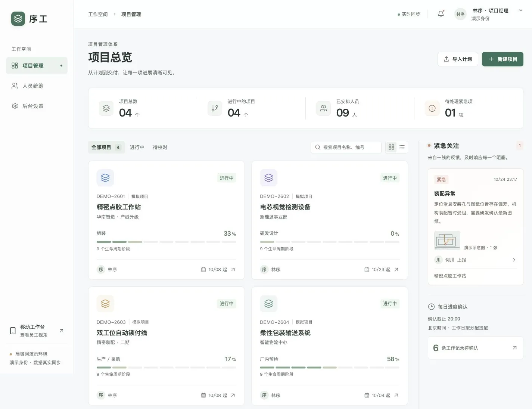Switch to grid view layout icon

pyautogui.click(x=391, y=147)
